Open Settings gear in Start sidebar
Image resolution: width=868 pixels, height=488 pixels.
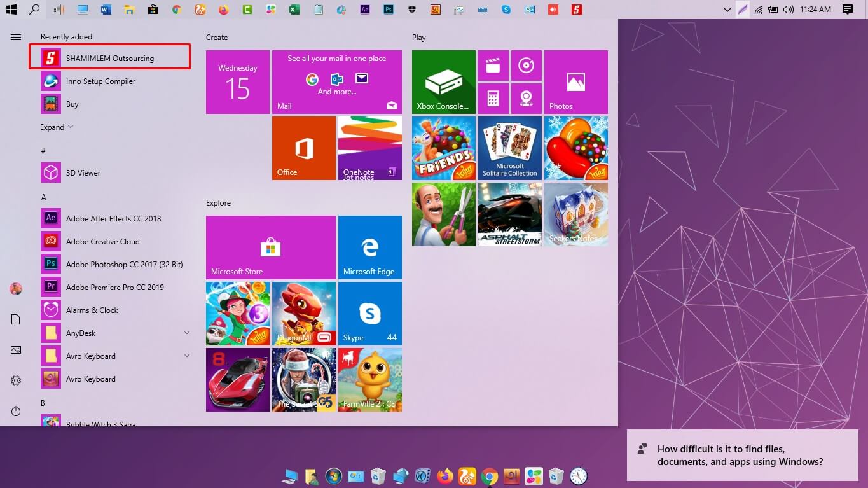click(x=16, y=380)
